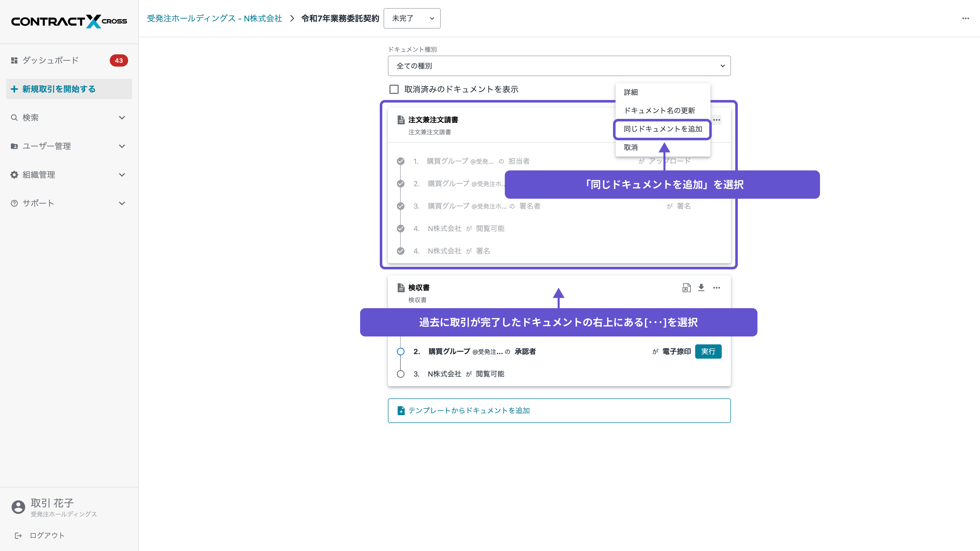Select the 新規取引を開始する plus icon
980x551 pixels.
point(15,89)
